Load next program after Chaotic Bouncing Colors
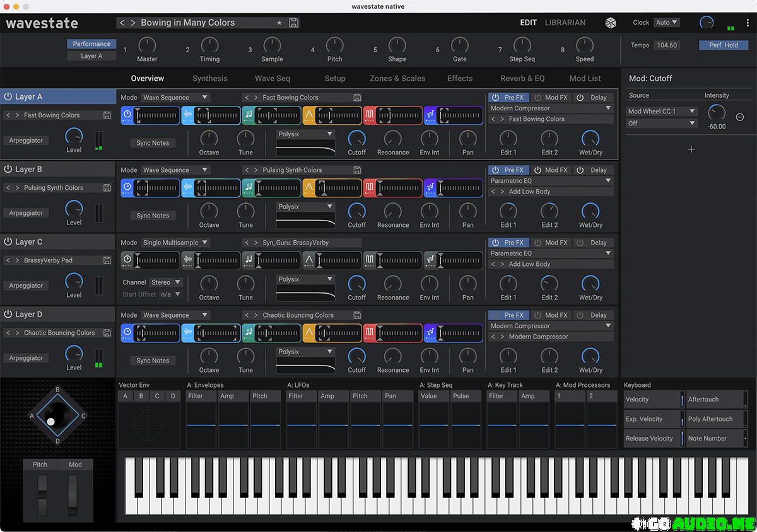 click(17, 333)
